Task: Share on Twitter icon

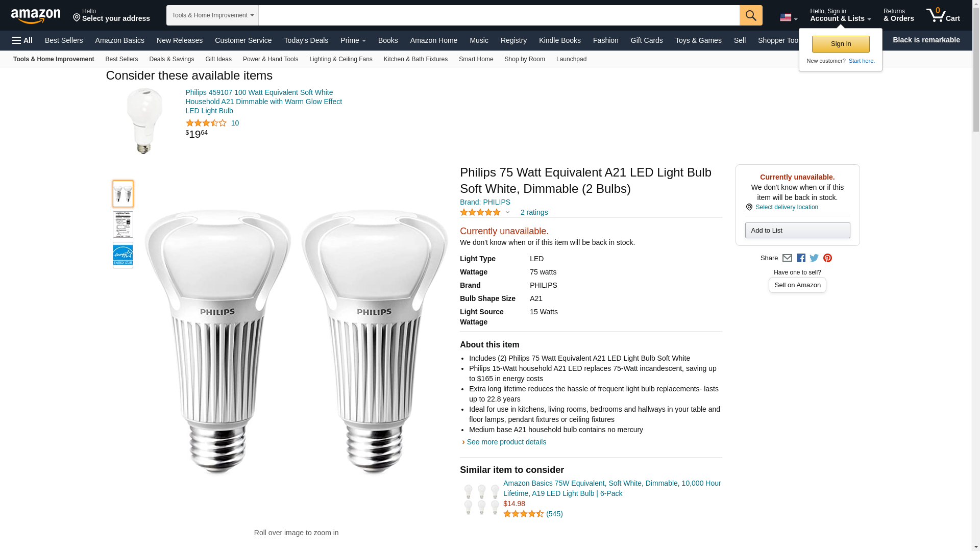Action: point(814,258)
